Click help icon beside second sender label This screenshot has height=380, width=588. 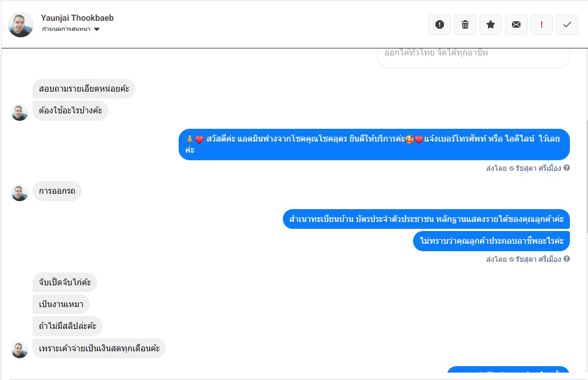click(x=567, y=259)
